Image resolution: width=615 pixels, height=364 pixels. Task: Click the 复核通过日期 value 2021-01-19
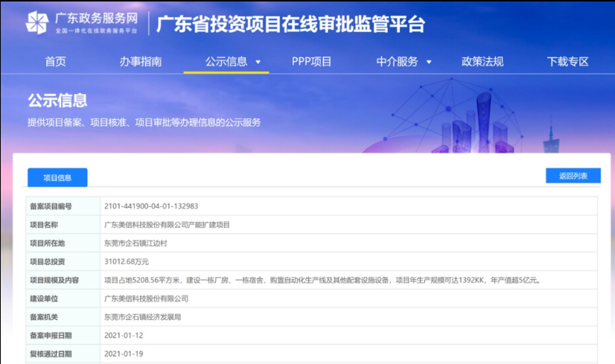[123, 354]
